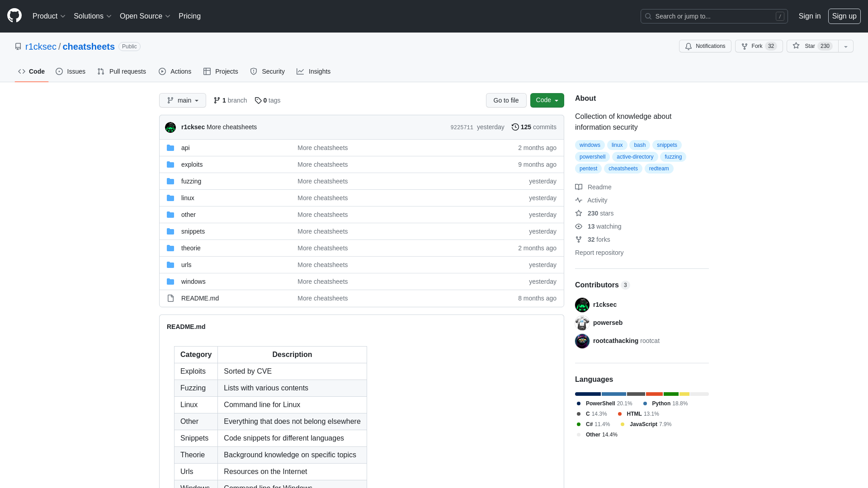
Task: Switch to the Actions tab
Action: (175, 71)
